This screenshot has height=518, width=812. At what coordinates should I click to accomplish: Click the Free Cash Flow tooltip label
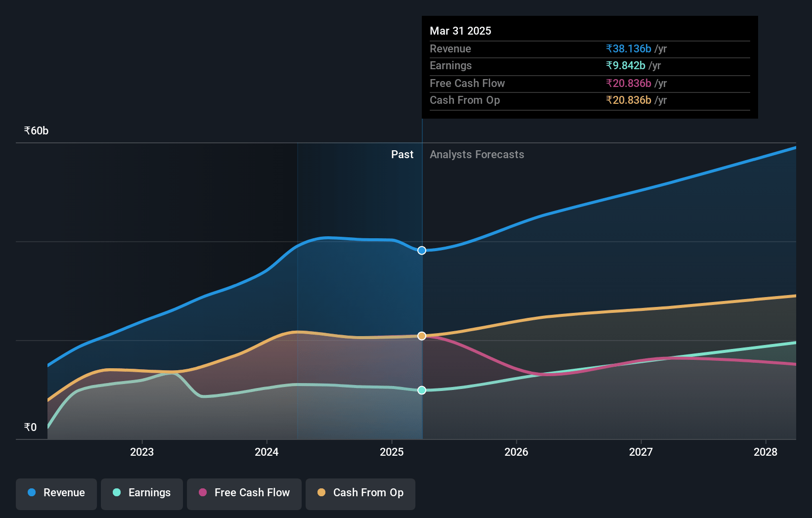click(x=467, y=83)
